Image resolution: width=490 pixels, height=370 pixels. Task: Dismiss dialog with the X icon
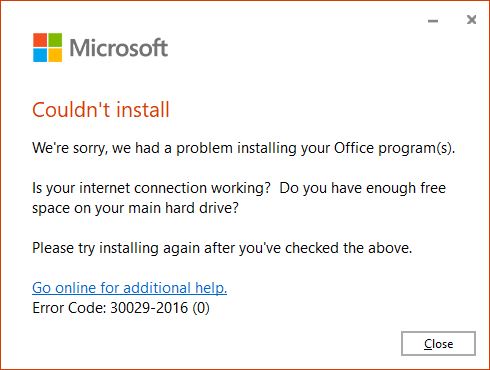(x=471, y=20)
